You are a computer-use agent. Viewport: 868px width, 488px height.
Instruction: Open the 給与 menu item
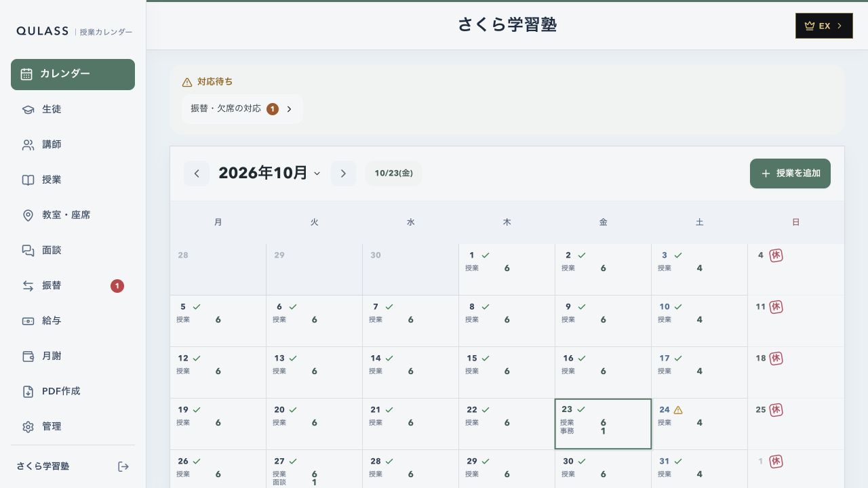73,321
